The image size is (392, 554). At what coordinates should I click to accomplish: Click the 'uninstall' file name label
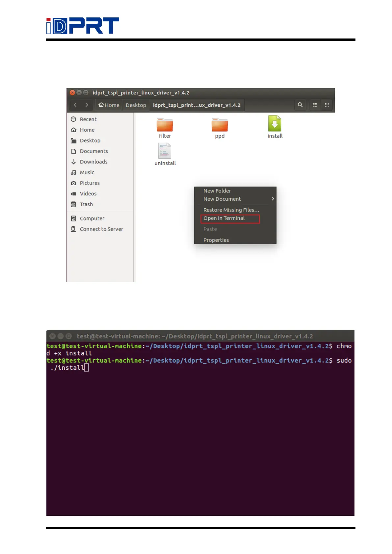pos(165,163)
